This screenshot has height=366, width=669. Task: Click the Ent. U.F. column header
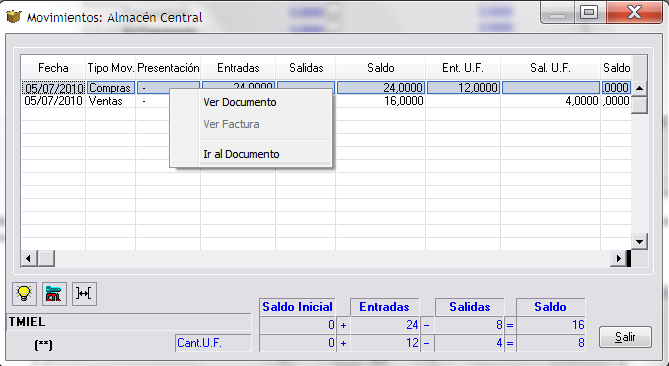tap(463, 68)
